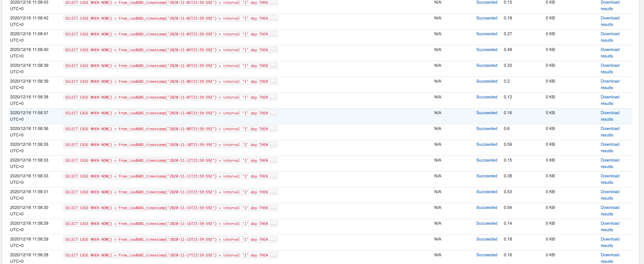
Task: Select the row with timestamp 2020/12/16 11:58:37
Action: 321,116
